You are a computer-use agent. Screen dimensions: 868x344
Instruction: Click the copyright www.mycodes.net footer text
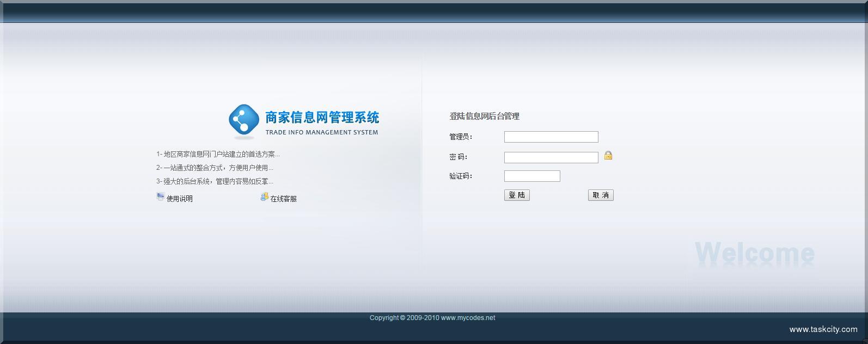[x=432, y=318]
